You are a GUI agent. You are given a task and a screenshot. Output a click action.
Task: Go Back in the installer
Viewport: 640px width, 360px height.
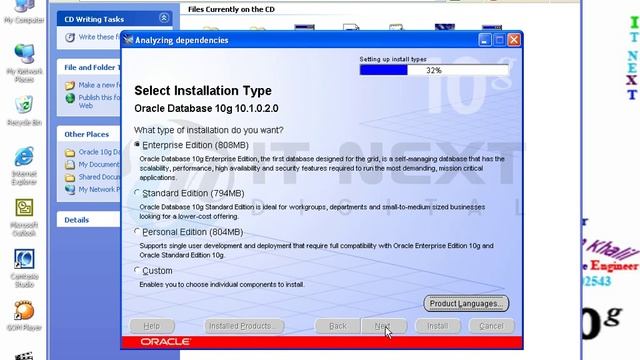pos(338,326)
